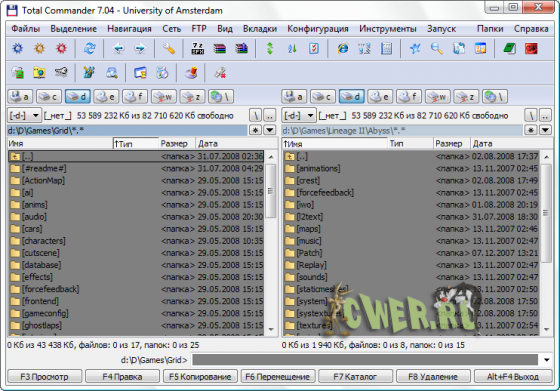Screen dimensions: 560x391
Task: Click the stacked books archive icon
Action: coord(220,48)
